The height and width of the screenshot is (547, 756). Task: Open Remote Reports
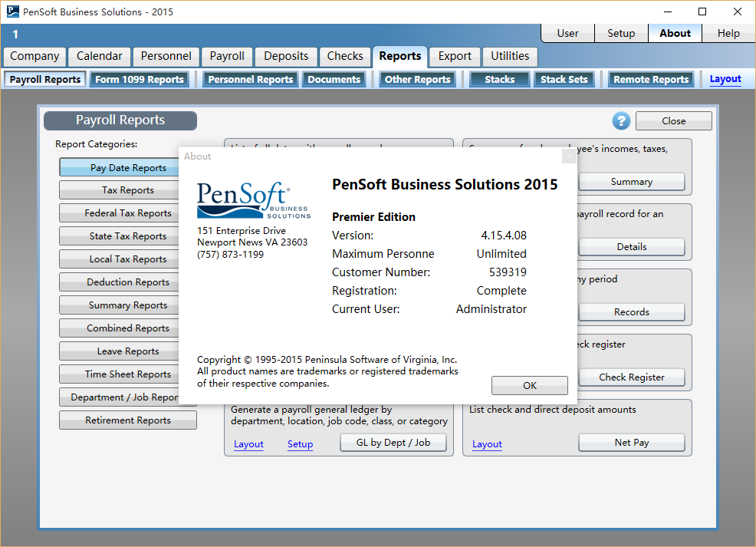650,78
